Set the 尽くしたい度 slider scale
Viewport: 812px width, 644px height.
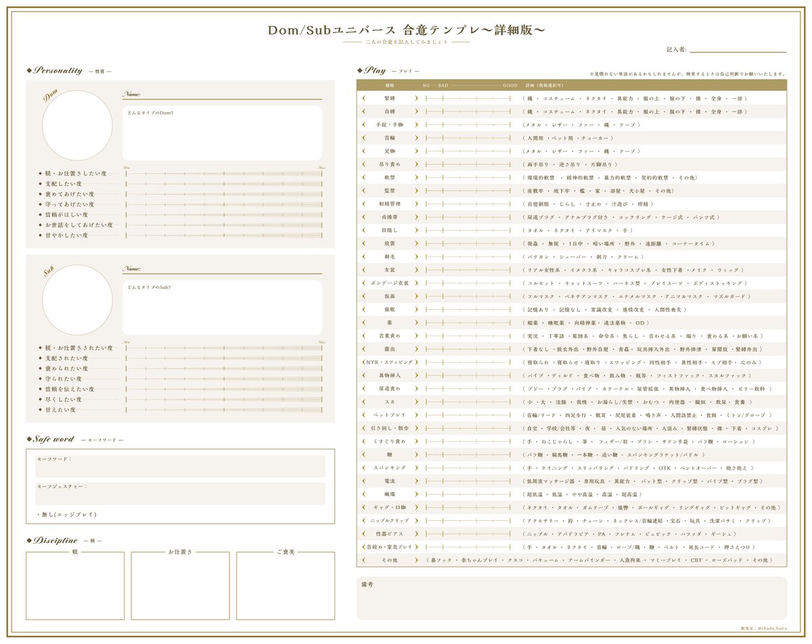click(224, 400)
